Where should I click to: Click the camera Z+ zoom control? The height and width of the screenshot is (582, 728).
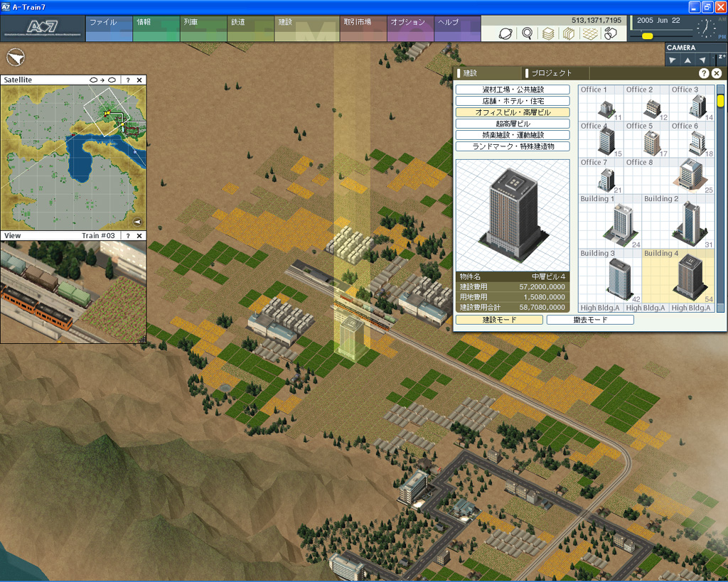(x=722, y=57)
